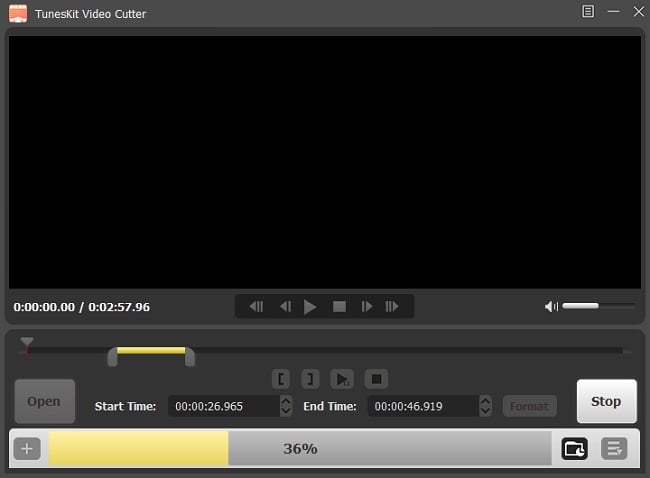Increase Start Time with the up arrow
This screenshot has width=650, height=478.
[x=286, y=401]
